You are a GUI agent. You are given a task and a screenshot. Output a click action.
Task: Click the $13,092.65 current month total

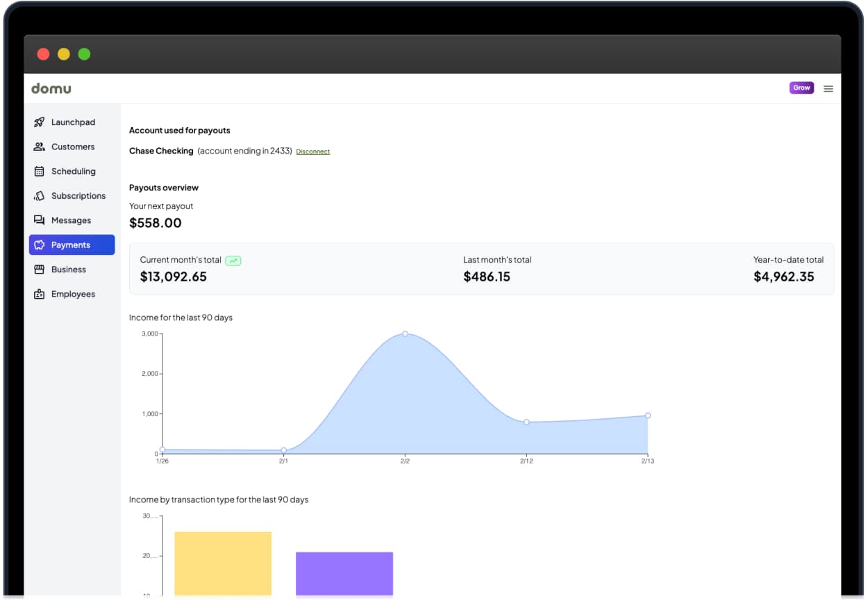(174, 277)
